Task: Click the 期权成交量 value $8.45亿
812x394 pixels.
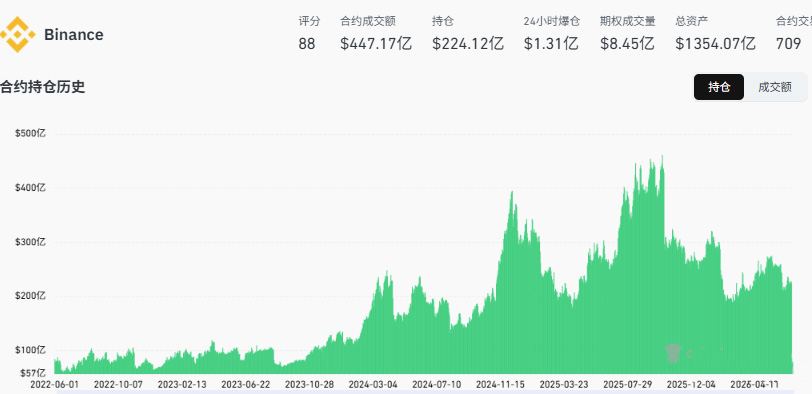Action: (x=628, y=43)
